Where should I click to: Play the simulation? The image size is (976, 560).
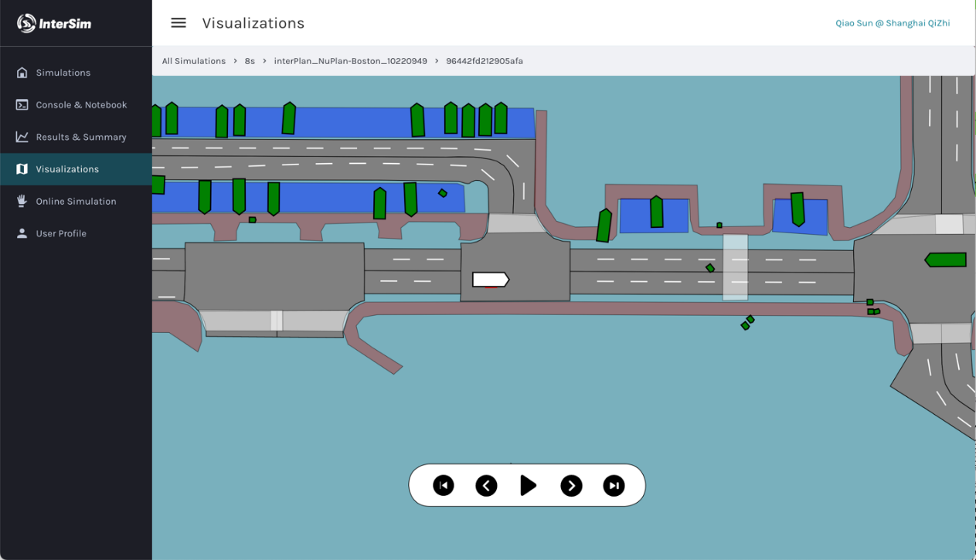coord(529,485)
